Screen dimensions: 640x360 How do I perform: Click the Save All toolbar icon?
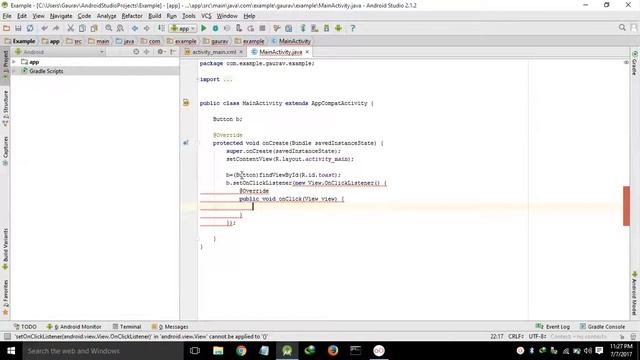(x=18, y=28)
